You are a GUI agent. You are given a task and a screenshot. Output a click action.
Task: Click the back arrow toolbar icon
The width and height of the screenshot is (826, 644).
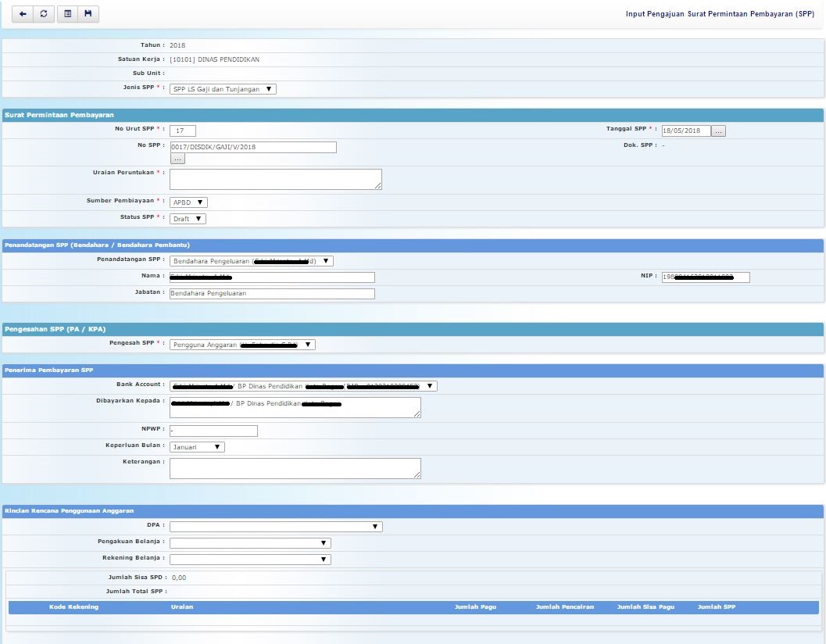click(x=23, y=14)
